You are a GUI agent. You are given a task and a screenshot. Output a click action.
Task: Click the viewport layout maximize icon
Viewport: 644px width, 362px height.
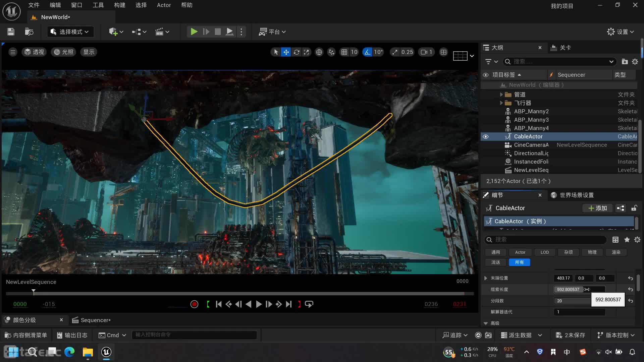443,52
